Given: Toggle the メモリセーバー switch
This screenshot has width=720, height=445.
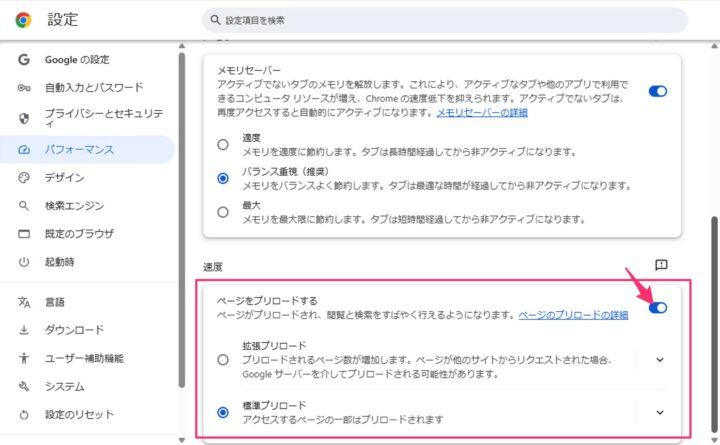Looking at the screenshot, I should click(x=658, y=91).
